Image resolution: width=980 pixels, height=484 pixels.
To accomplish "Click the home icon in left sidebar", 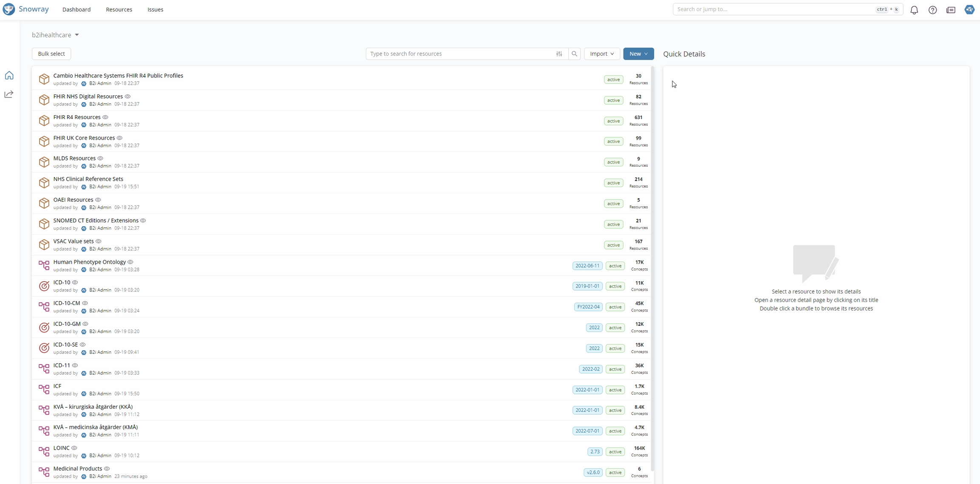I will 9,75.
